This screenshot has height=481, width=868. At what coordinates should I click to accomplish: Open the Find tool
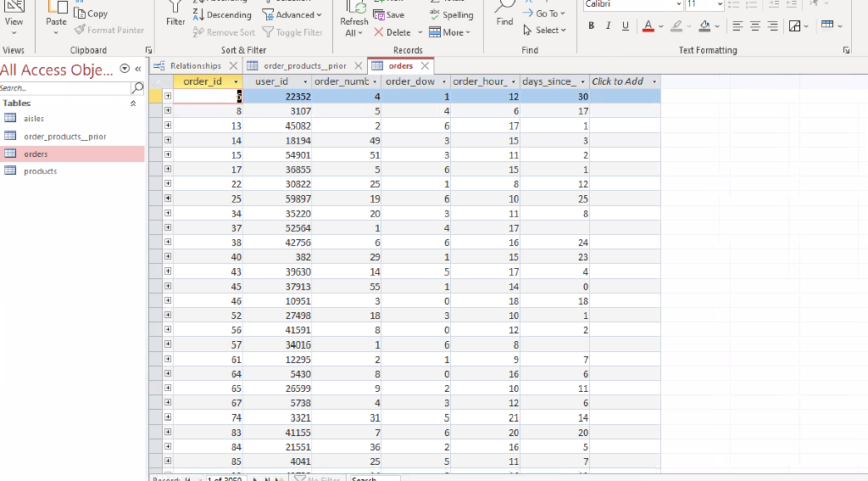pos(504,14)
